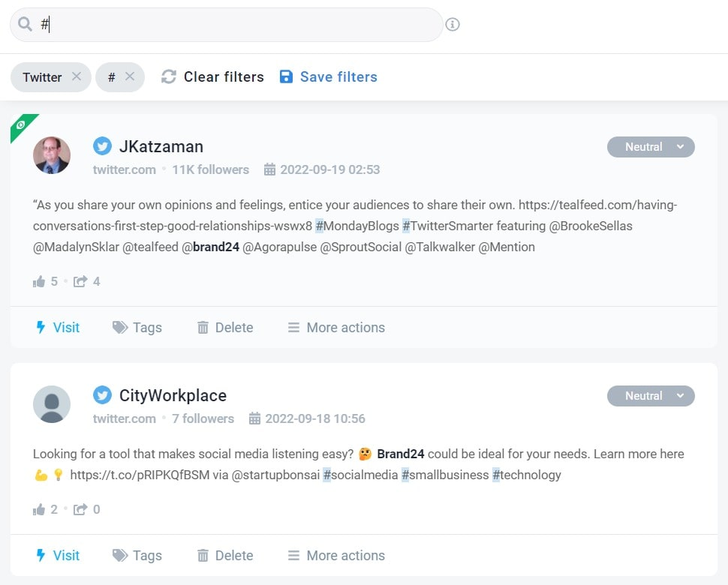Click the Clear filters refresh icon

(x=169, y=76)
